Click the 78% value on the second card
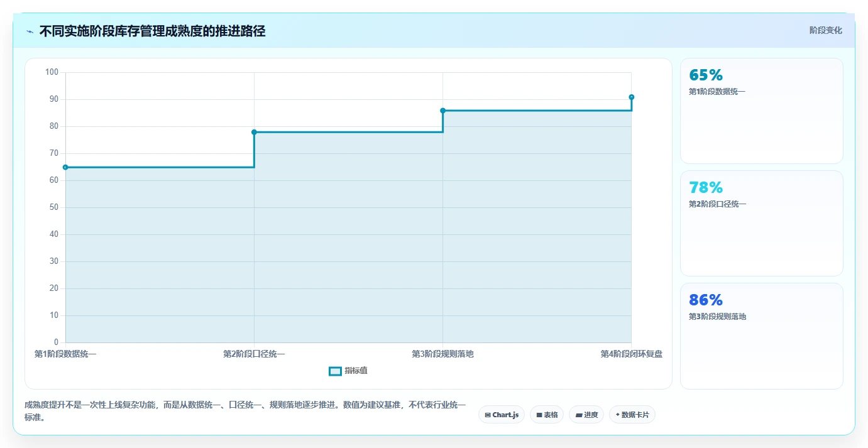Image resolution: width=868 pixels, height=448 pixels. [x=706, y=188]
